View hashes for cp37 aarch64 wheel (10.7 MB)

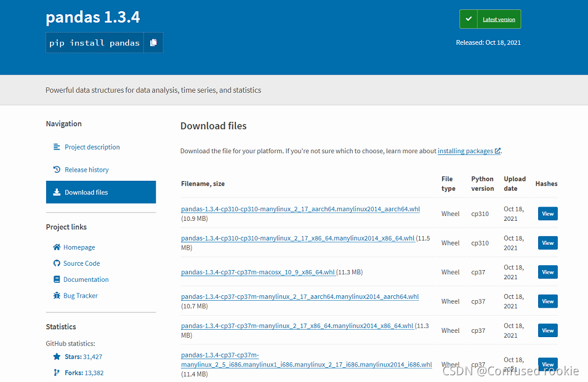pos(547,301)
